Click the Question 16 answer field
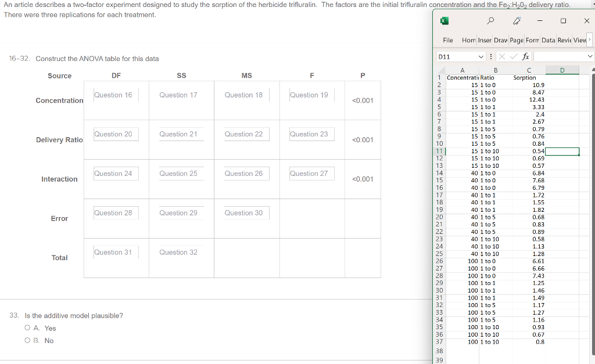This screenshot has height=364, width=595. click(x=116, y=94)
